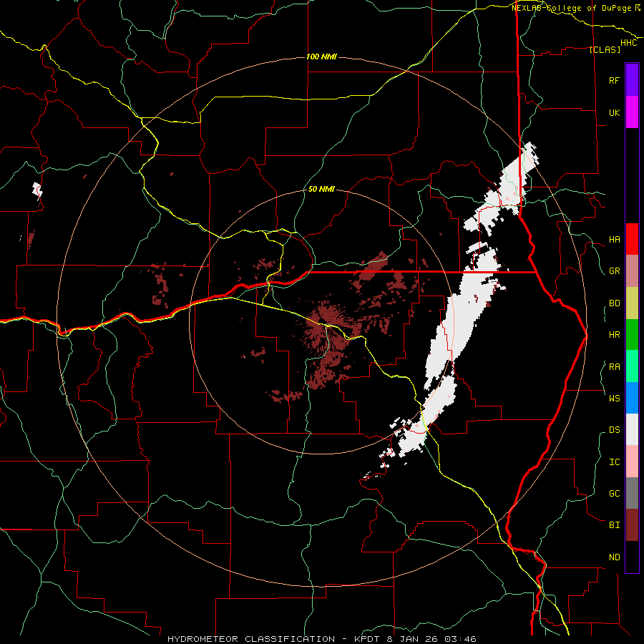Click the yellow BD legend color swatch

[x=632, y=303]
